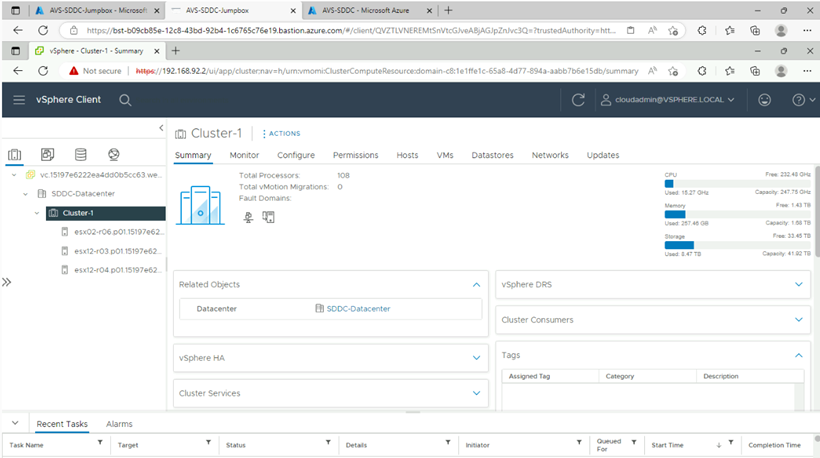
Task: Go back in the inner browser
Action: (x=18, y=71)
